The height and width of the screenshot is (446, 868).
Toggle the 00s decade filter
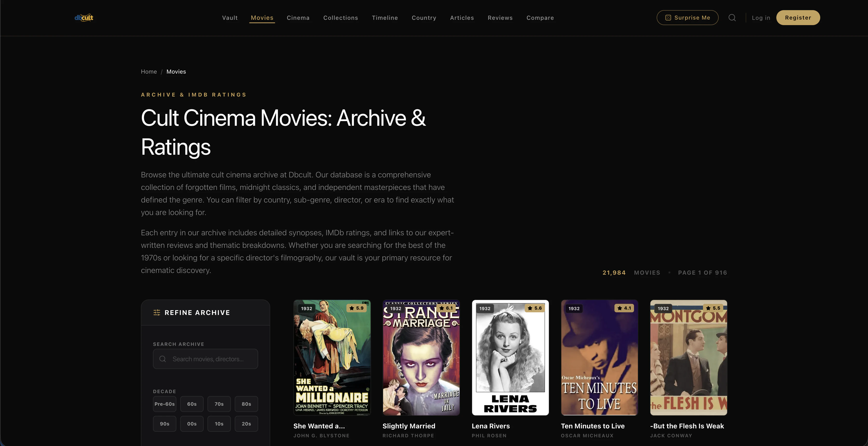pos(192,424)
